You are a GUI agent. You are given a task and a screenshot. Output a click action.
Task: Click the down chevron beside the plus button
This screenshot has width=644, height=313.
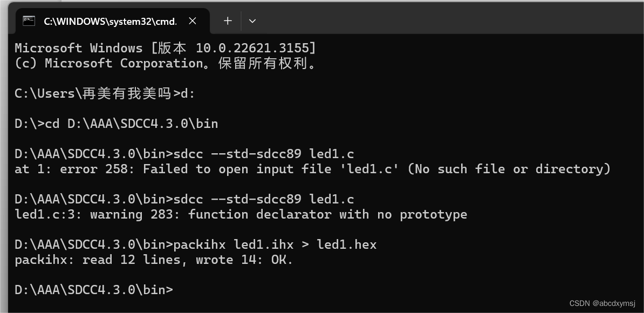coord(252,21)
